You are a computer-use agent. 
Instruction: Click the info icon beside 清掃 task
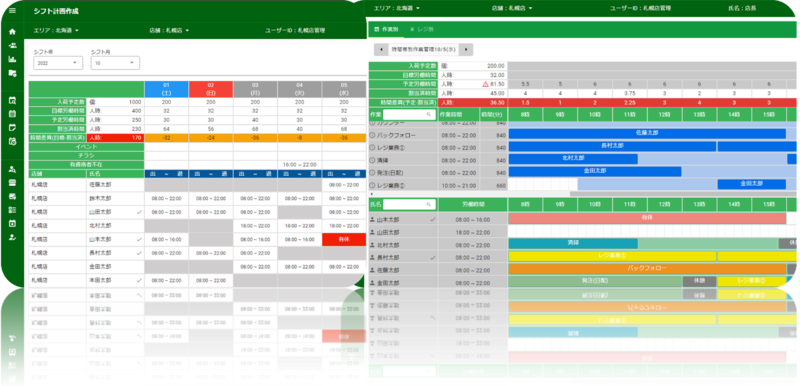click(x=372, y=160)
